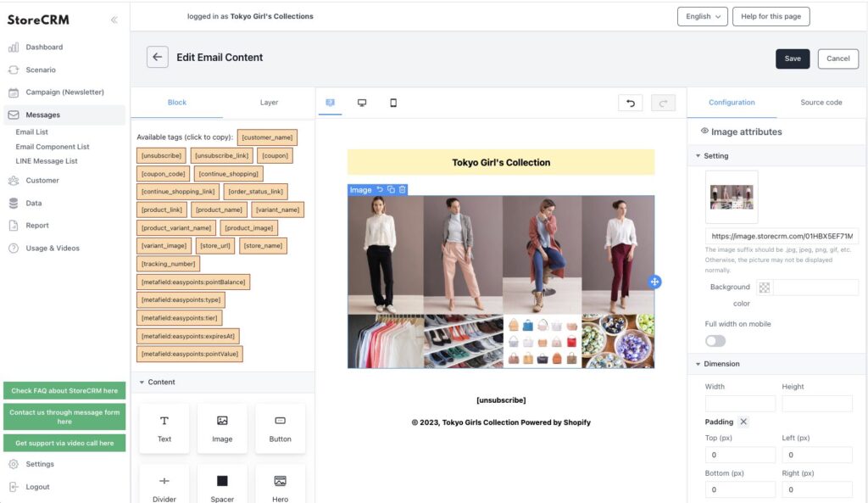The width and height of the screenshot is (868, 503).
Task: Copy the [customer_name] tag
Action: pos(267,137)
